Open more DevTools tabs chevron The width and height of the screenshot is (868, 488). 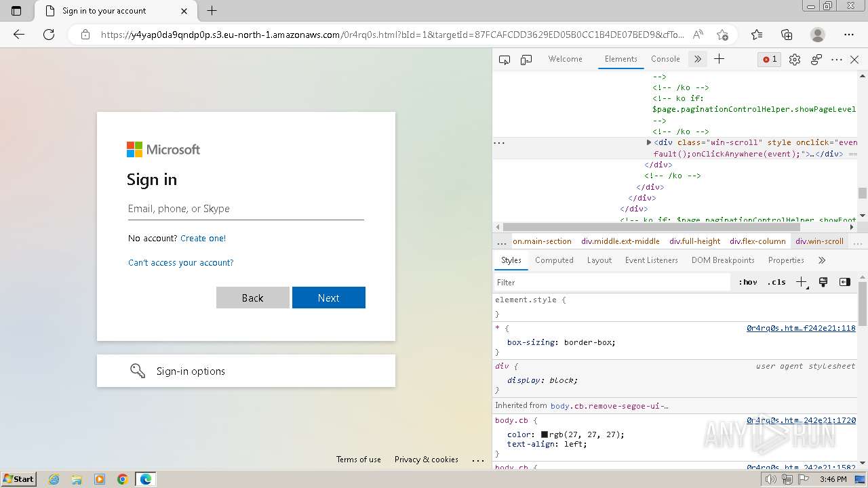click(x=698, y=59)
